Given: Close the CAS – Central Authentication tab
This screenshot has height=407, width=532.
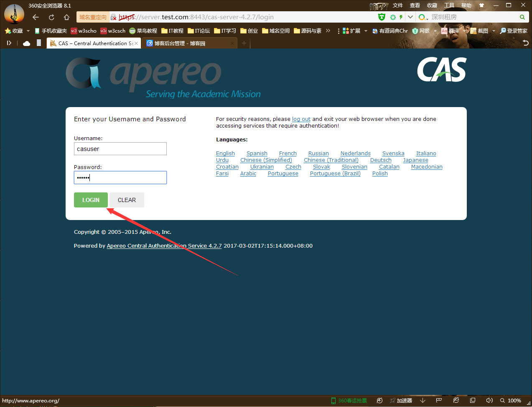Looking at the screenshot, I should click(136, 43).
